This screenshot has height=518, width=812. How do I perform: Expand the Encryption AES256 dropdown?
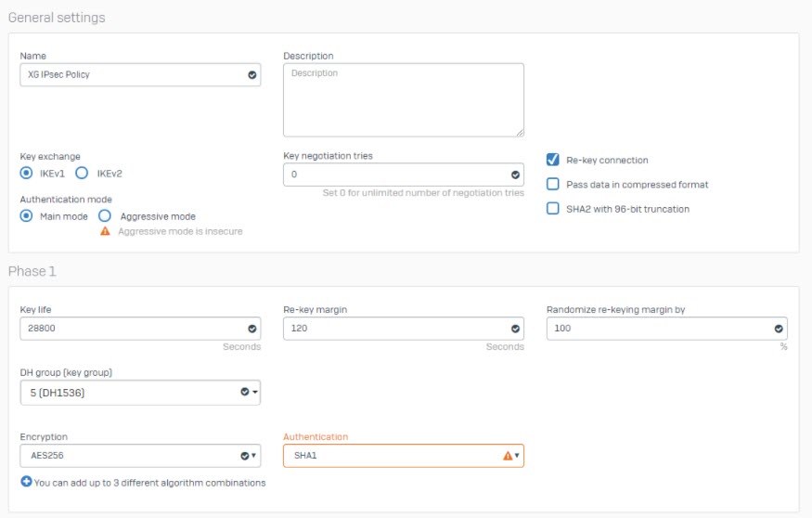point(140,456)
